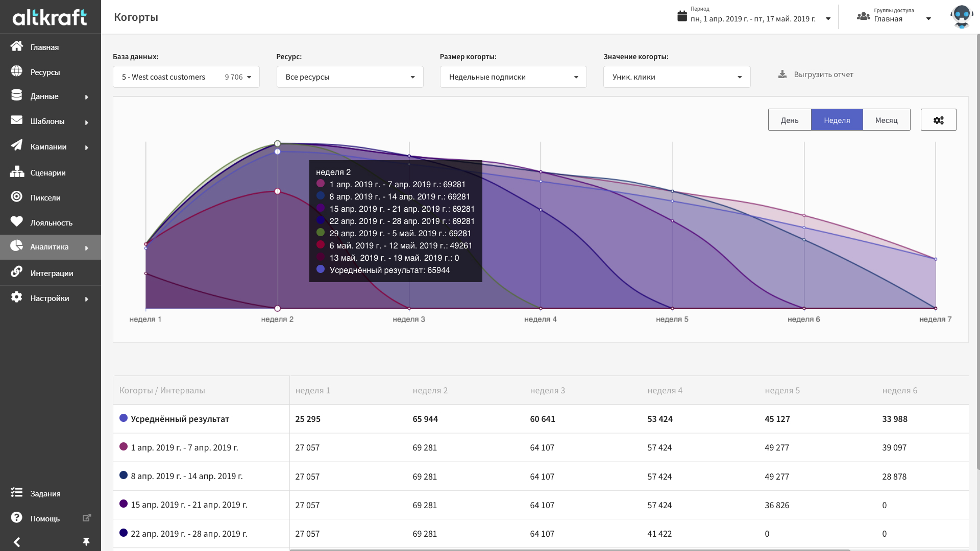The width and height of the screenshot is (980, 551).
Task: Click color dot for 15 апр. - 21 апр. row
Action: point(124,504)
